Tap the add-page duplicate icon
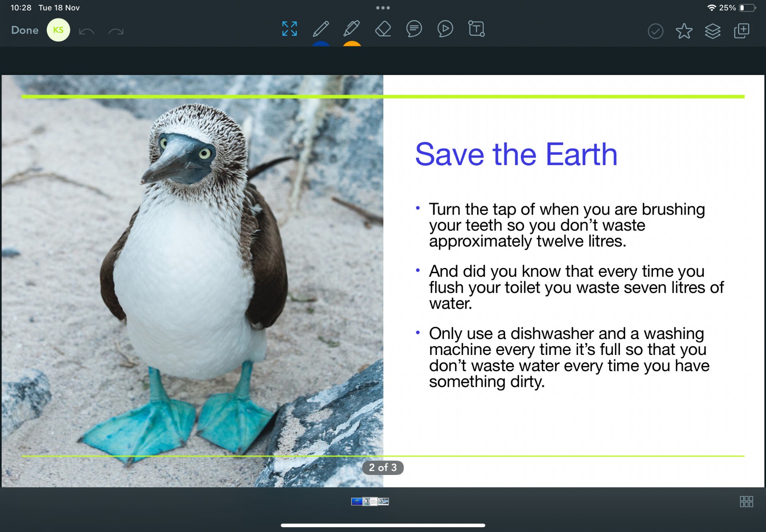This screenshot has width=766, height=532. tap(742, 31)
